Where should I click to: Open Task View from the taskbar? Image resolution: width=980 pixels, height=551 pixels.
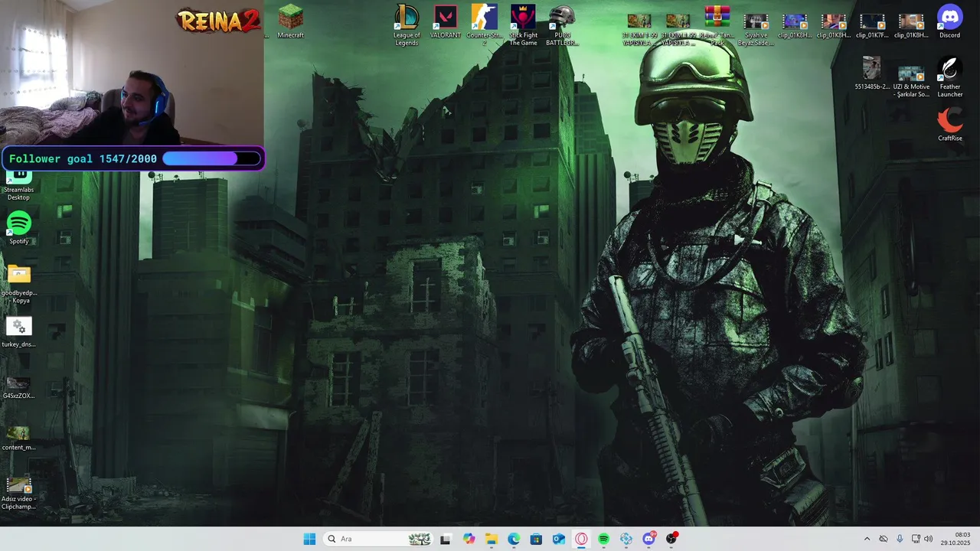(x=446, y=539)
